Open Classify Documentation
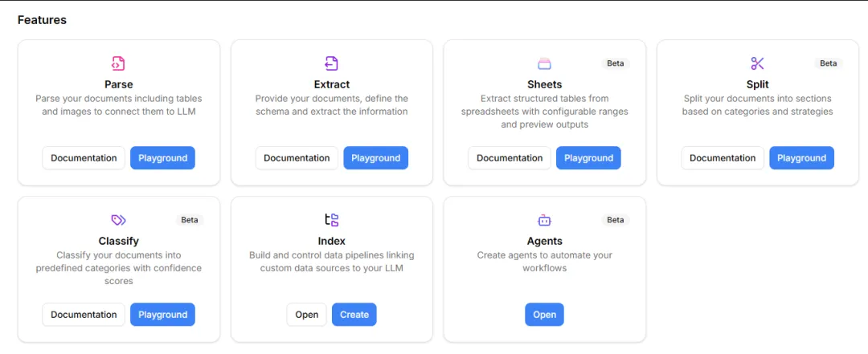Viewport: 868px width, 354px height. (x=84, y=315)
